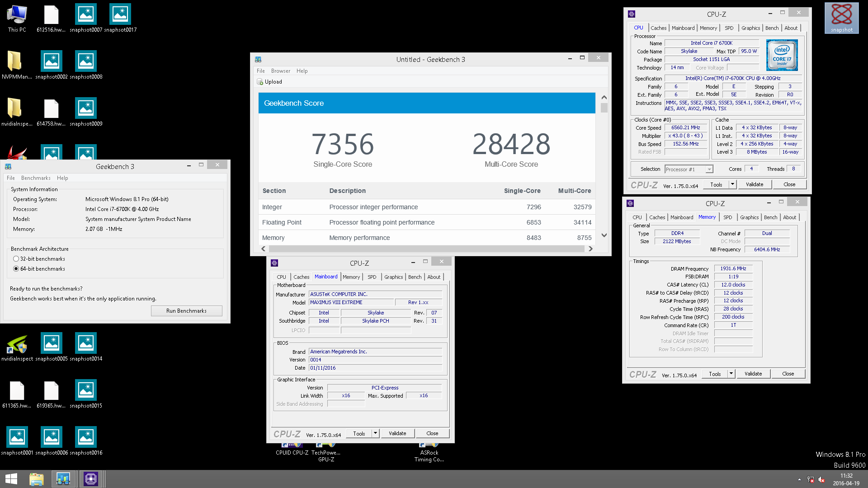The image size is (868, 488).
Task: Open snapshot0016 image icon
Action: click(86, 442)
